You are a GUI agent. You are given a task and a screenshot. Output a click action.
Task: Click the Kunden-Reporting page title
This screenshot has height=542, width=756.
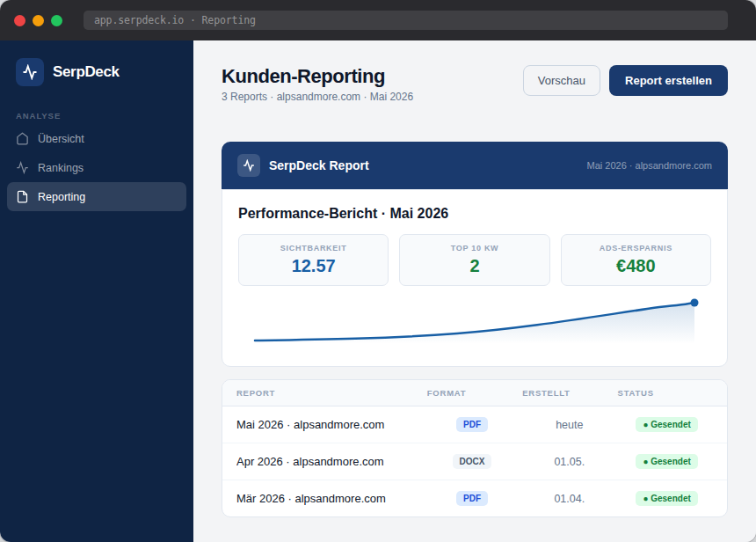[x=303, y=77]
